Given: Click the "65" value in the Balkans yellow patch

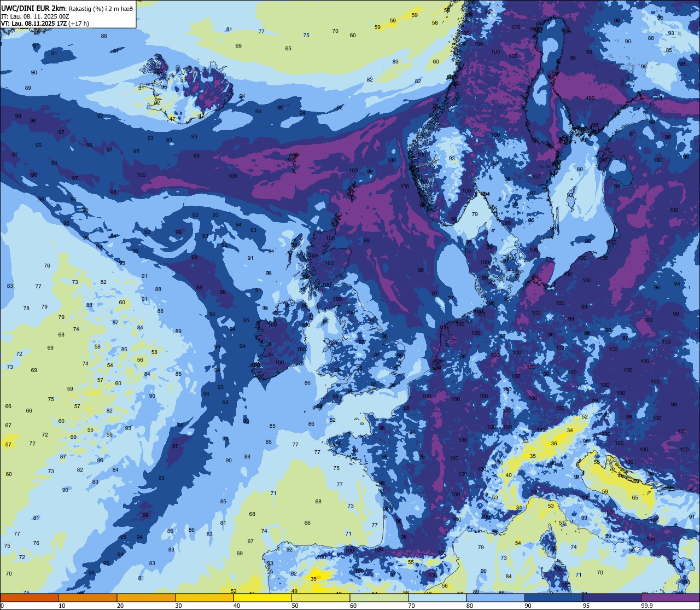Looking at the screenshot, I should tap(635, 498).
